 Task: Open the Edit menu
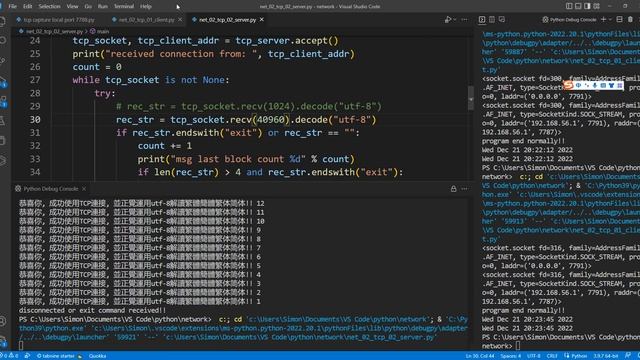pyautogui.click(x=27, y=7)
